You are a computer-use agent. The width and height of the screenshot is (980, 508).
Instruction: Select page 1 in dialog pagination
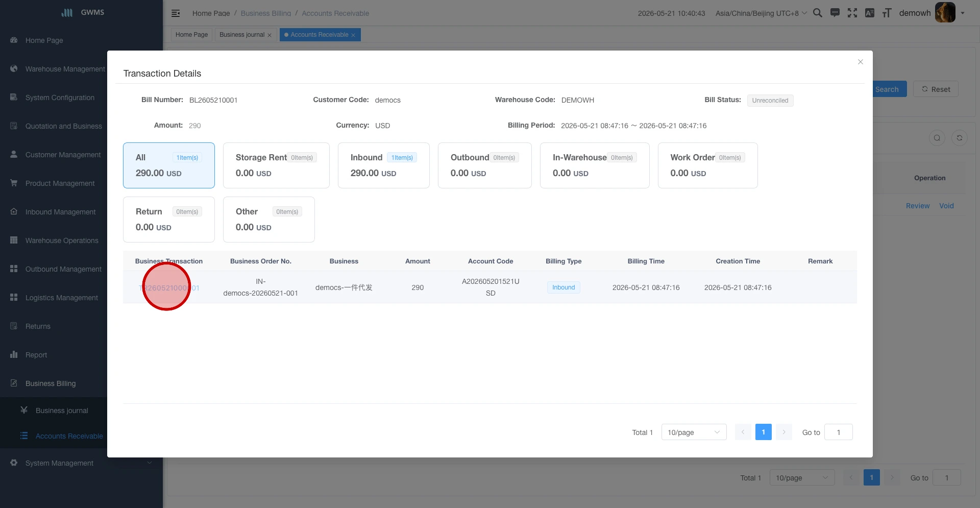tap(764, 432)
